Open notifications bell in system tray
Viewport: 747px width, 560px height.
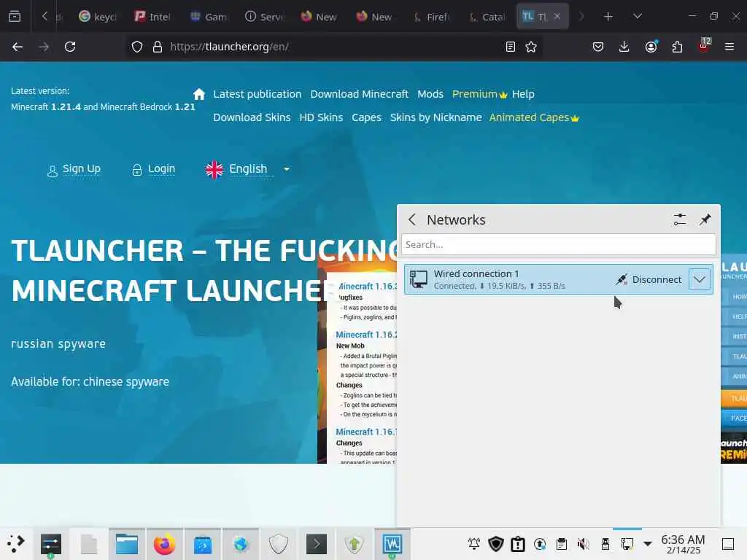(x=474, y=543)
